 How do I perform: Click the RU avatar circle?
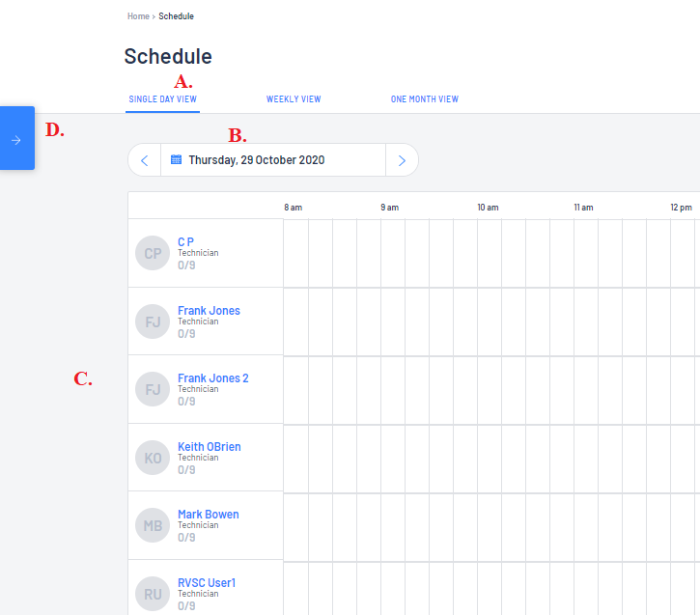point(153,594)
